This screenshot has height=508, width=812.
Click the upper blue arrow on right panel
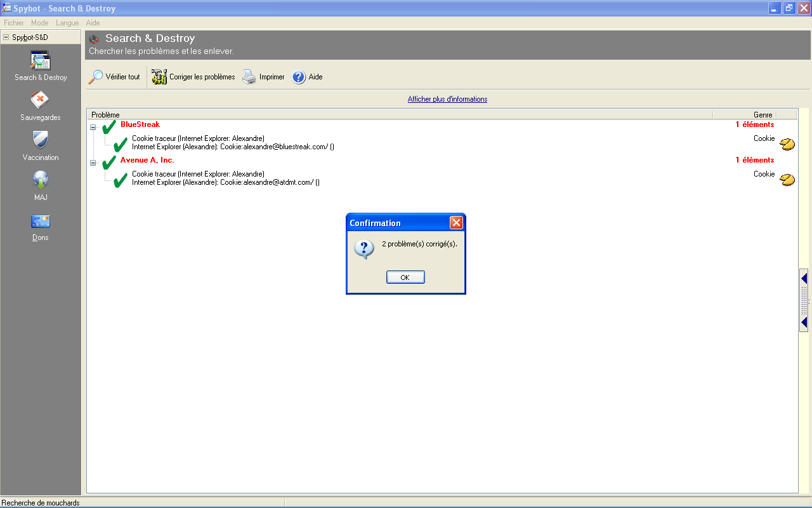(x=804, y=278)
